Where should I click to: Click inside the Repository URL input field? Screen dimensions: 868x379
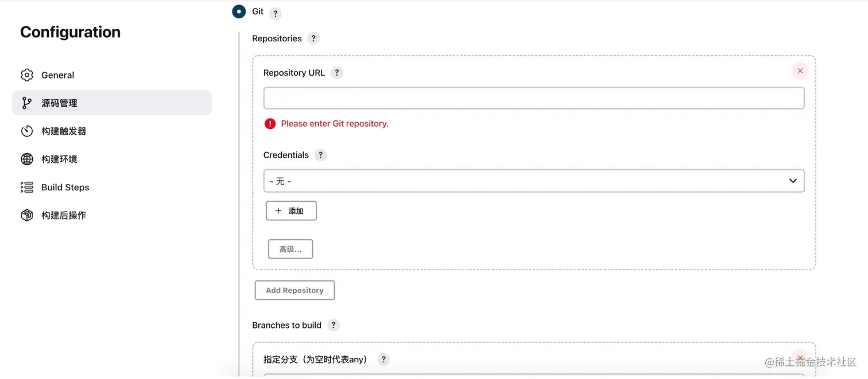[533, 97]
